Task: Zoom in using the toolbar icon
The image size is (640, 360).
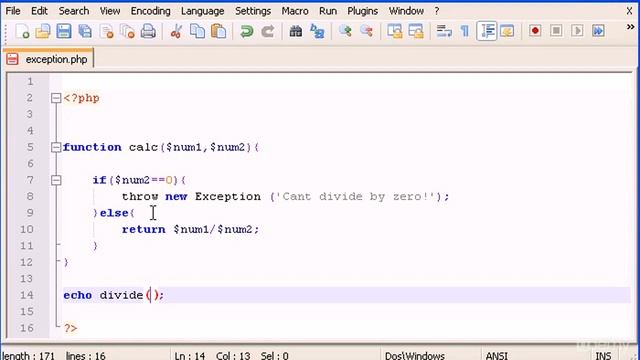Action: 345,31
